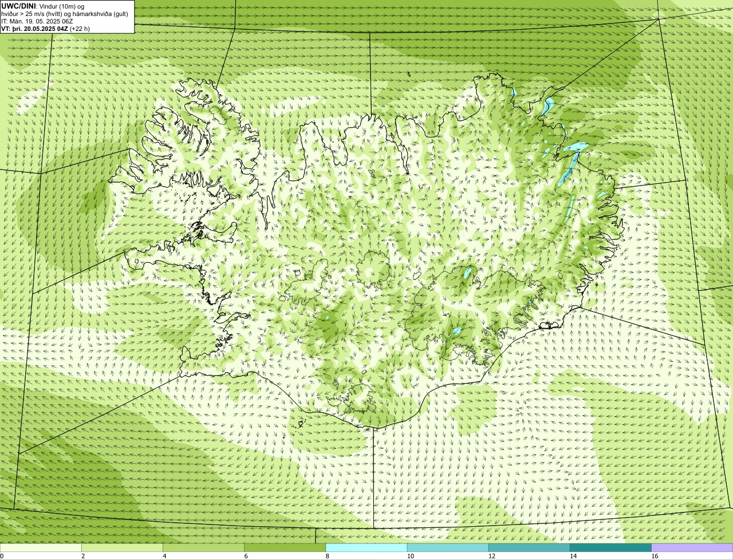Viewport: 733px width, 560px height.
Task: Click the scale label '14'
Action: coord(573,556)
